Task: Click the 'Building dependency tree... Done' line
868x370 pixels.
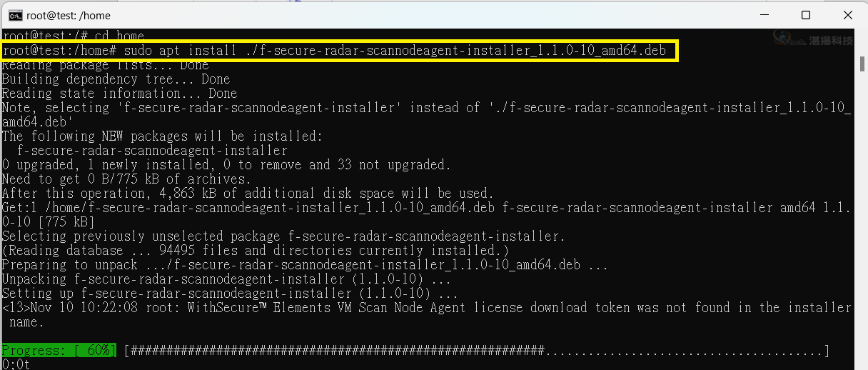Action: (116, 79)
